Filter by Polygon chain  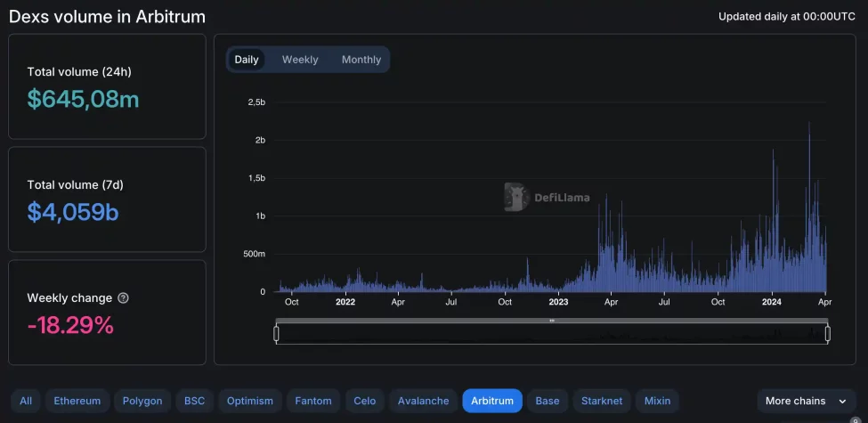(142, 401)
